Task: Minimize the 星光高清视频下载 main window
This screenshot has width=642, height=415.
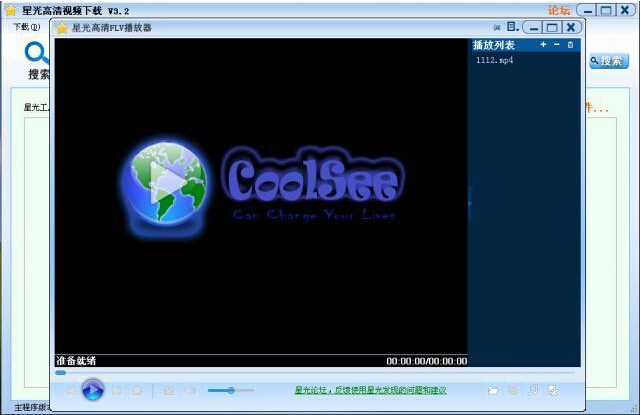Action: tap(587, 10)
